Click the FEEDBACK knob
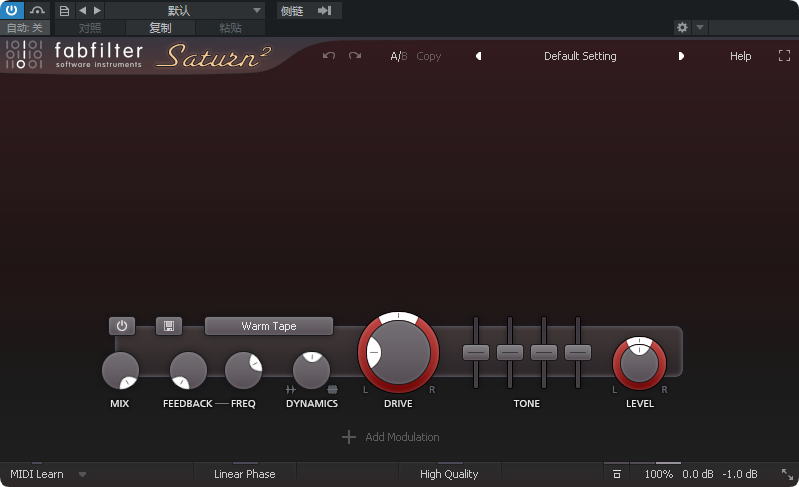 click(188, 370)
